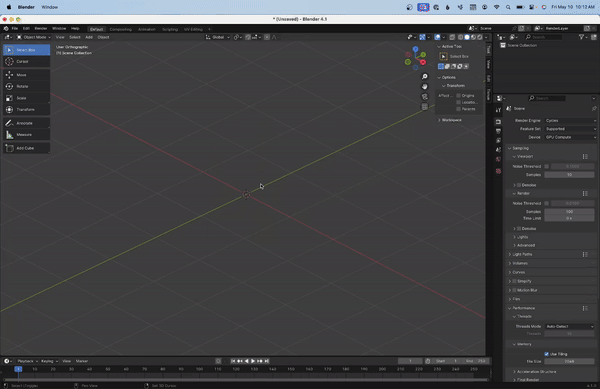Click the Marker menu in timeline
The image size is (600, 389).
pyautogui.click(x=82, y=361)
